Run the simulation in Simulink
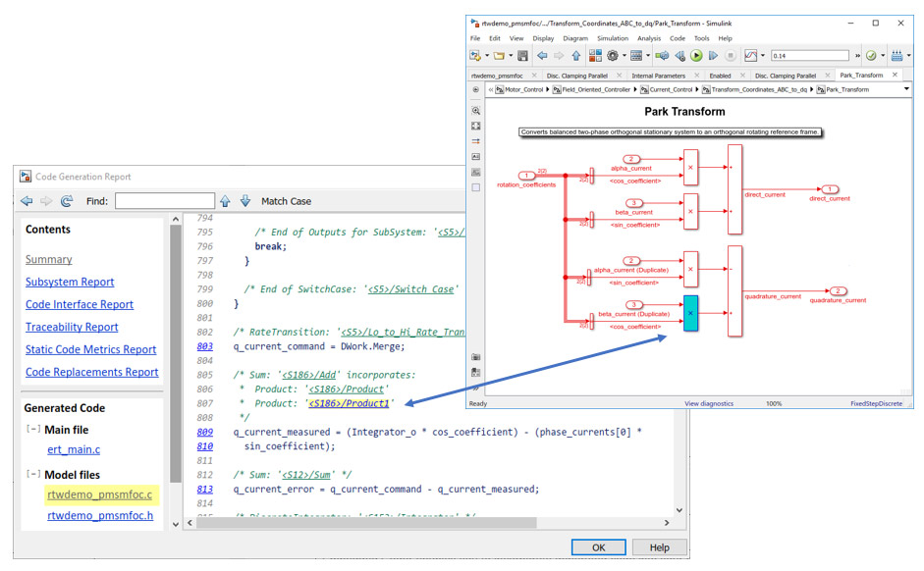The image size is (924, 571). (696, 57)
